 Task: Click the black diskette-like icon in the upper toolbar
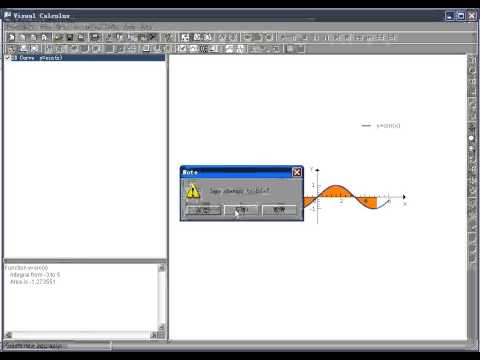click(x=70, y=37)
